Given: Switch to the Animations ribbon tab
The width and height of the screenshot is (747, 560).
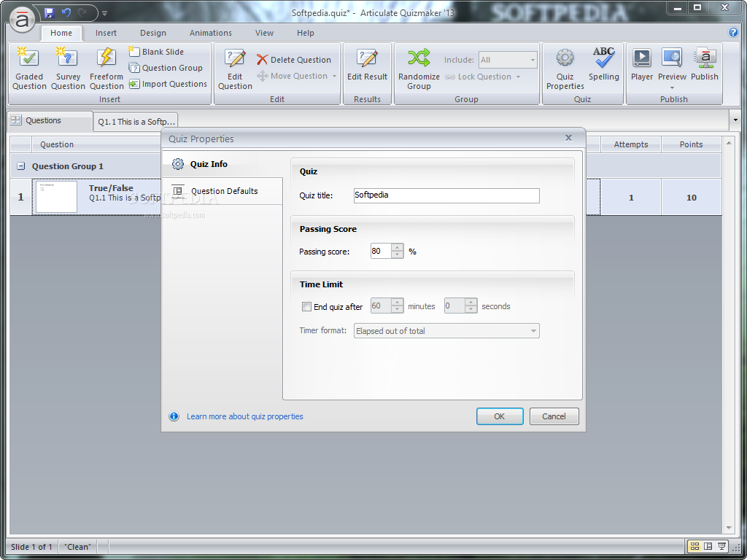Looking at the screenshot, I should click(x=211, y=33).
